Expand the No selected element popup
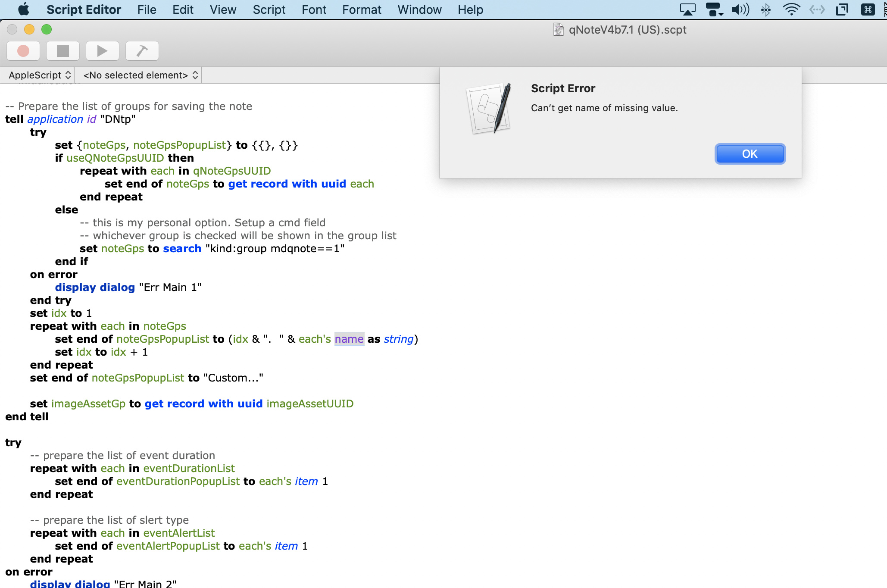 click(141, 75)
